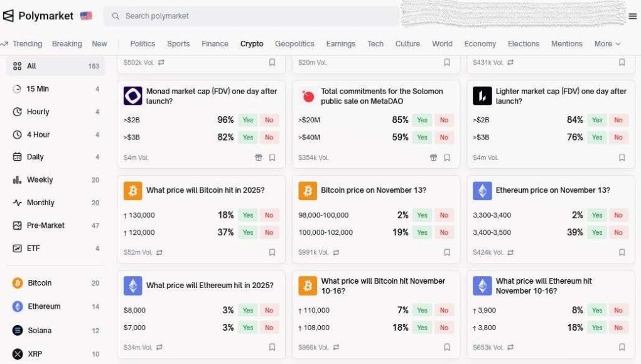Screen dimensions: 641x364
Task: Click No on the Solomon >$20M outcome
Action: tap(444, 119)
